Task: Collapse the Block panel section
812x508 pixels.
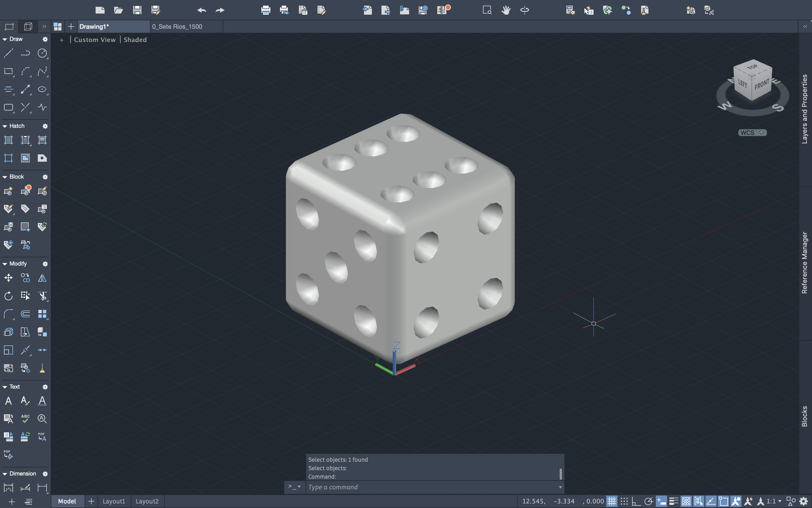Action: tap(5, 177)
